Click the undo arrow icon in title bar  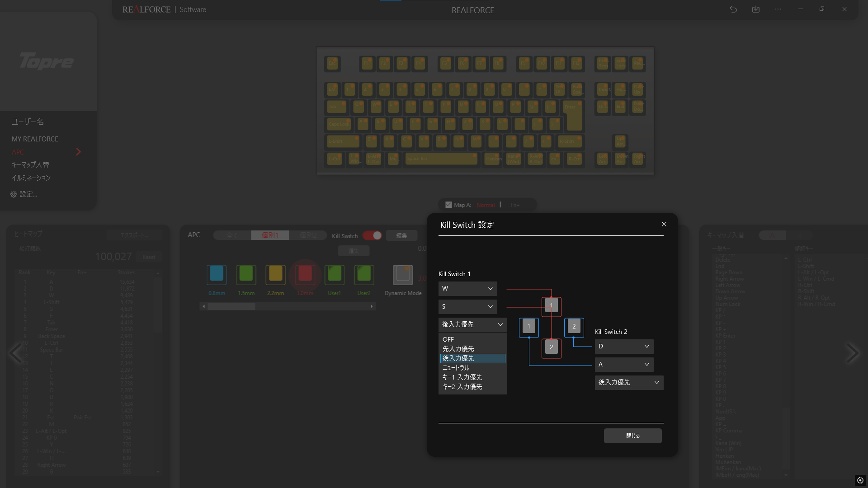click(x=733, y=9)
